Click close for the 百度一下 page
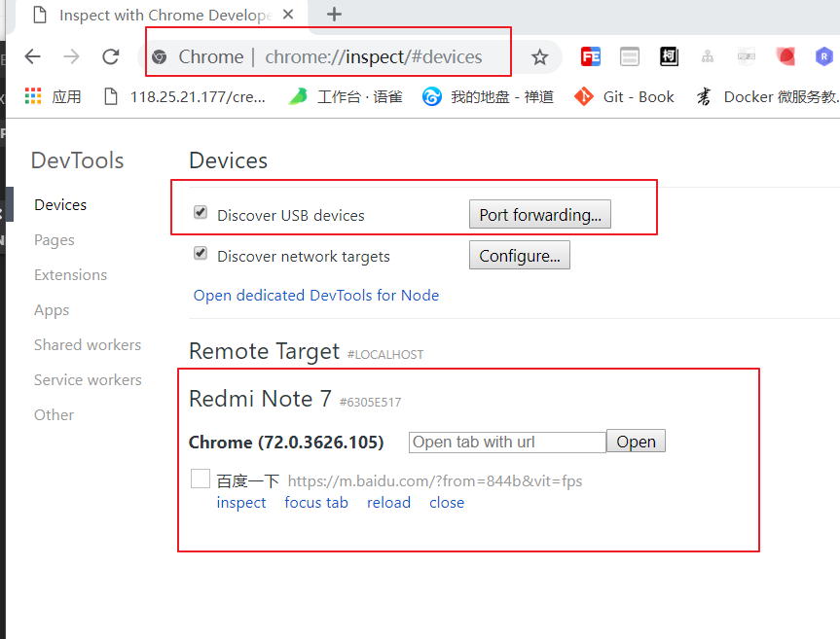 tap(447, 503)
